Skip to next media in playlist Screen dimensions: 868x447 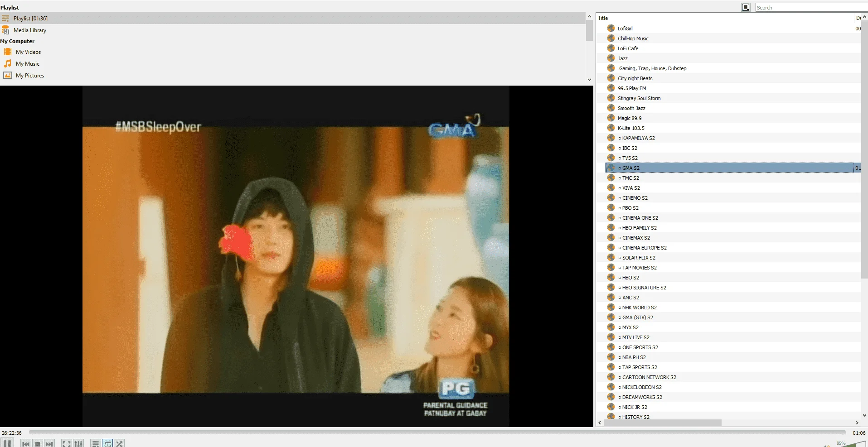point(49,443)
